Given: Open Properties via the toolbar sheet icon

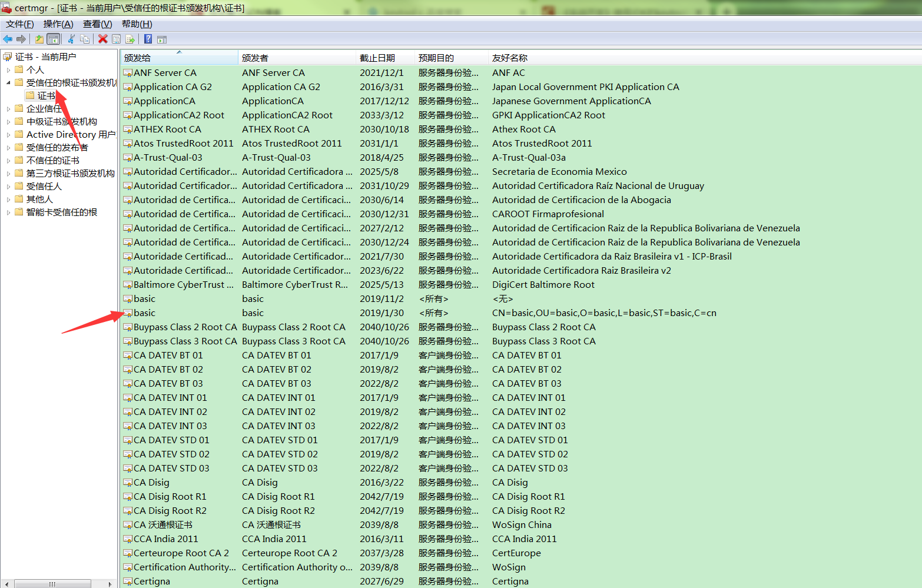Looking at the screenshot, I should coord(116,39).
